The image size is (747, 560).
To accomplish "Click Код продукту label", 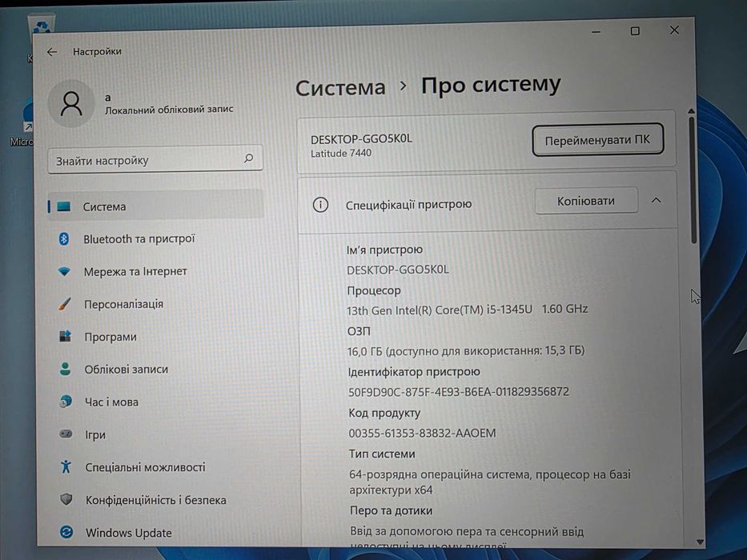I will pos(384,413).
